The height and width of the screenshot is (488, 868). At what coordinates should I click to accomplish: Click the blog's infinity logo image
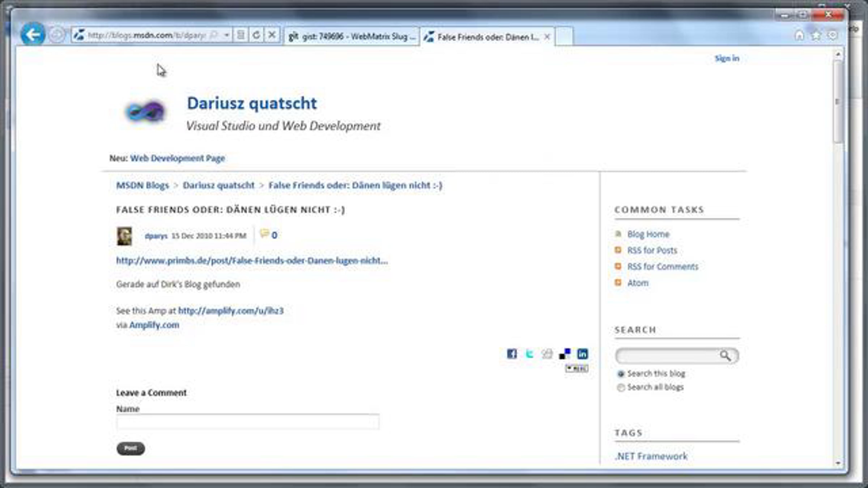pyautogui.click(x=145, y=112)
